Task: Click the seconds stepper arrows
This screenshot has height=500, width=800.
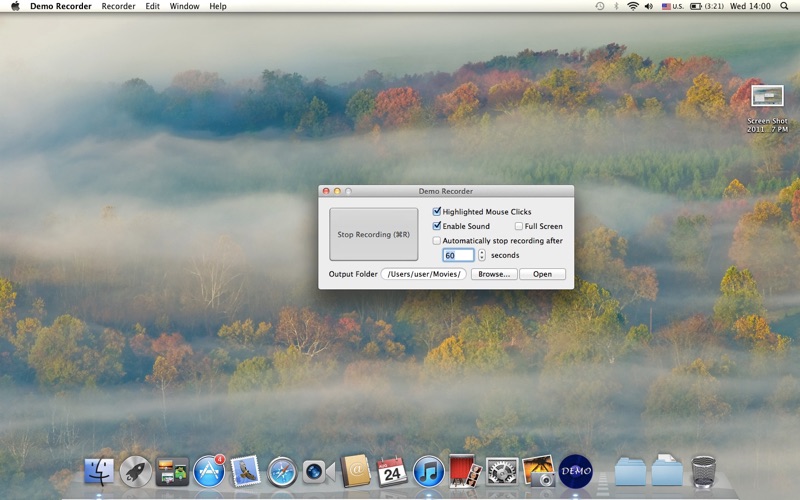Action: (482, 255)
